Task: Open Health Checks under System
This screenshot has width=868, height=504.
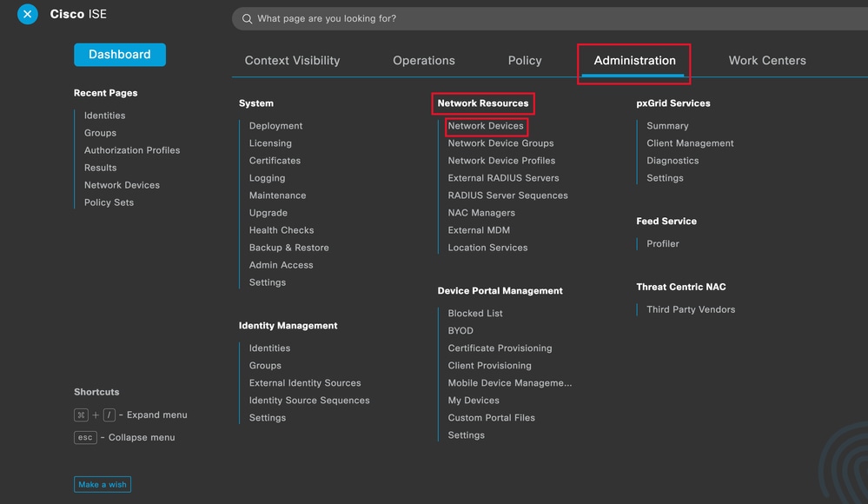Action: 282,230
